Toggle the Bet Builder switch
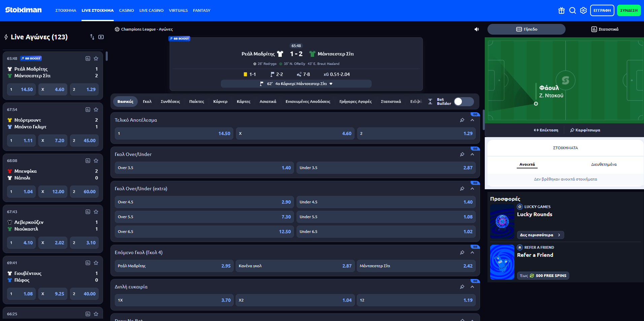The image size is (644, 321). pos(464,102)
